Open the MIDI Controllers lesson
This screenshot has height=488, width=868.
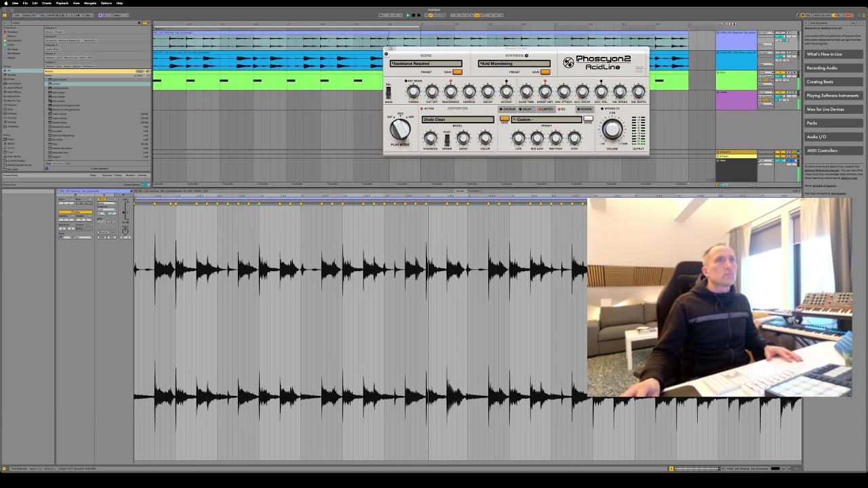(822, 150)
